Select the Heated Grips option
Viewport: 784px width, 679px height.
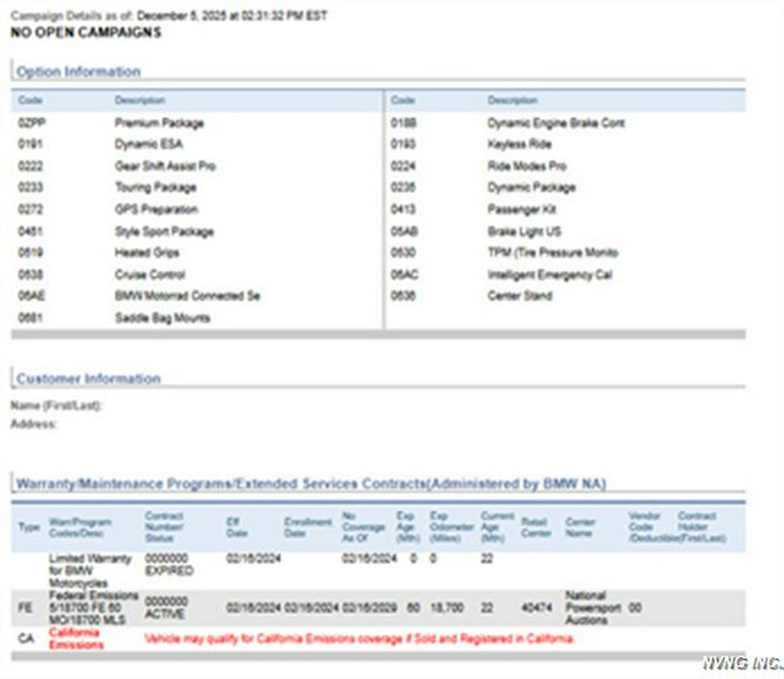147,253
